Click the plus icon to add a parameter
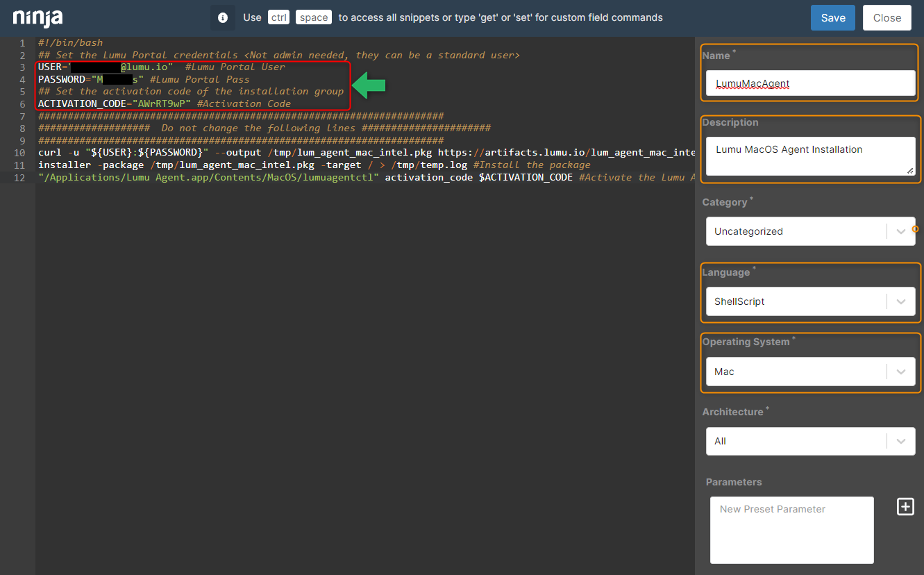 905,506
